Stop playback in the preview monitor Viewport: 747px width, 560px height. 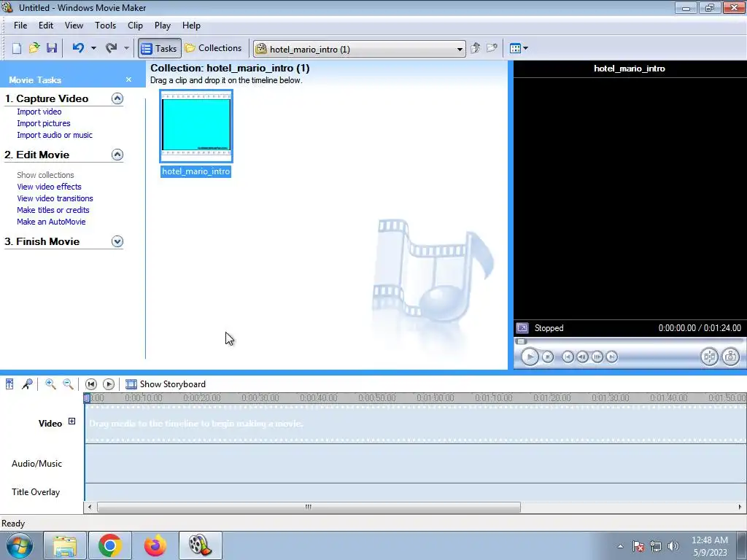[x=548, y=357]
